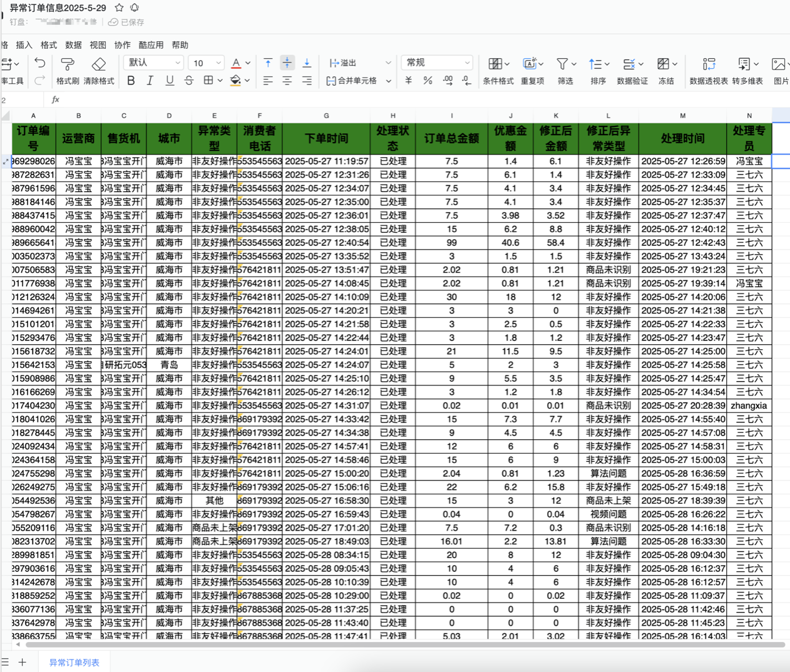Click the redo arrow icon
Viewport: 790px width, 672px height.
(39, 80)
